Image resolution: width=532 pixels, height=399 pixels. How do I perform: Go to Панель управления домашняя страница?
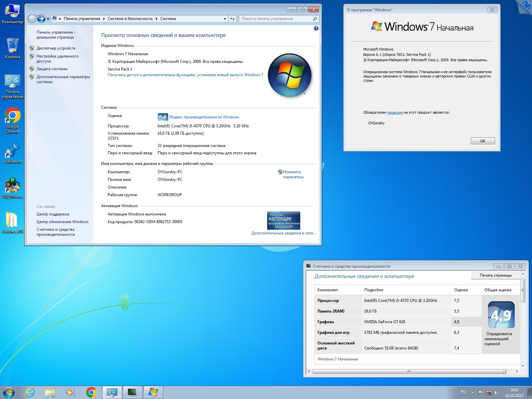(56, 35)
